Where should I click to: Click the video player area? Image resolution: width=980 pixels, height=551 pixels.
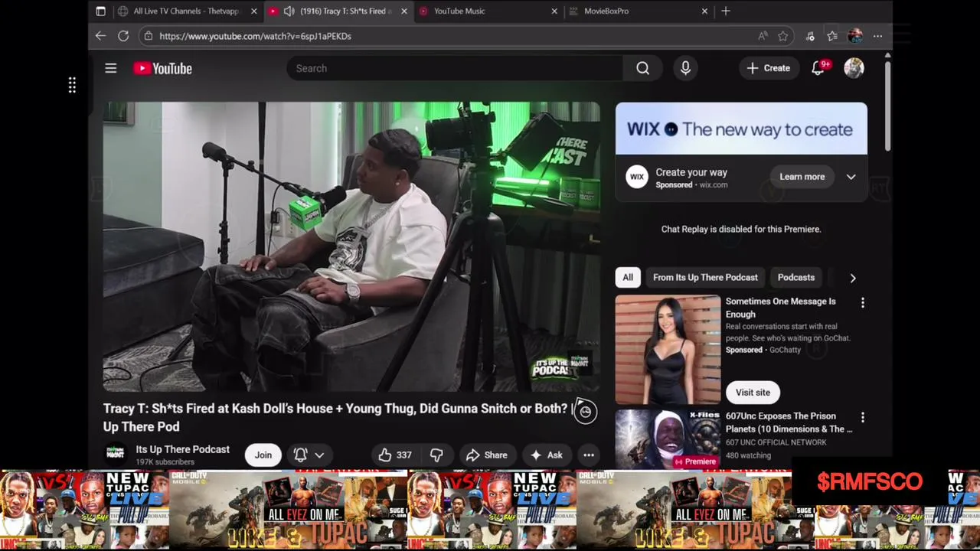[351, 246]
